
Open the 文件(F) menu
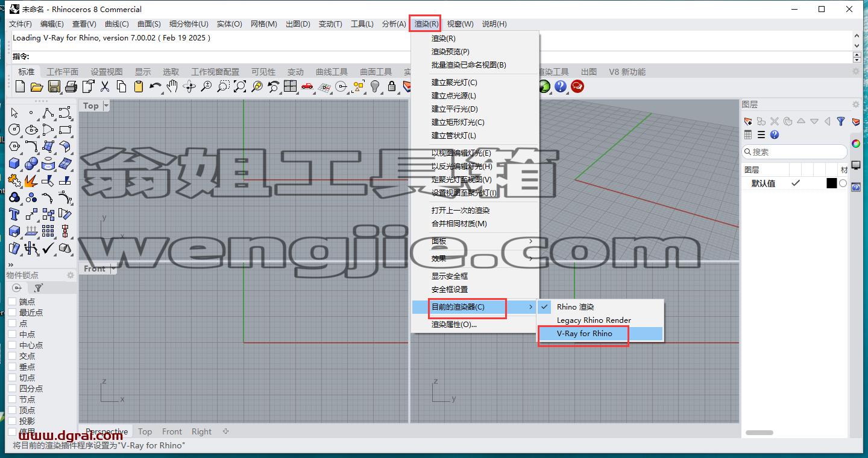(x=20, y=24)
